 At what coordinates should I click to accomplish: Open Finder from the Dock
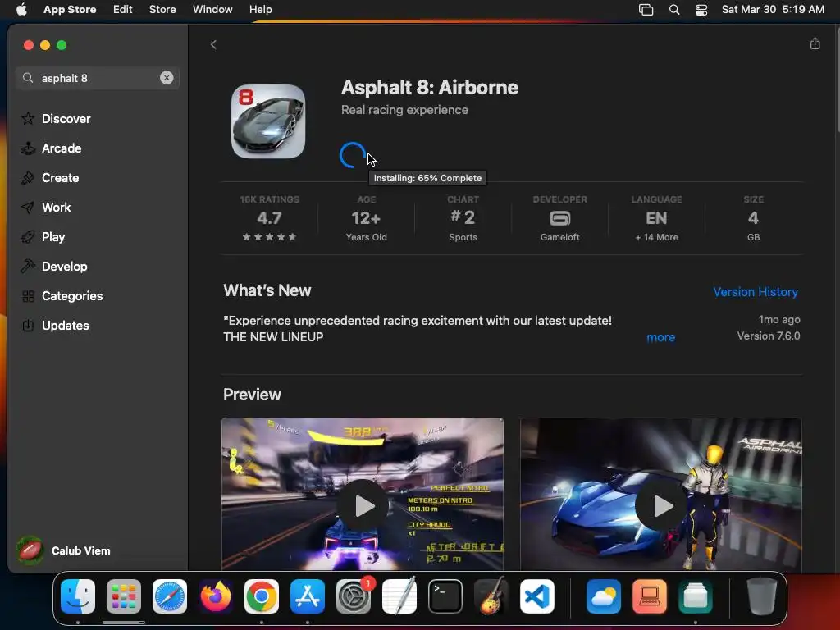(x=78, y=596)
